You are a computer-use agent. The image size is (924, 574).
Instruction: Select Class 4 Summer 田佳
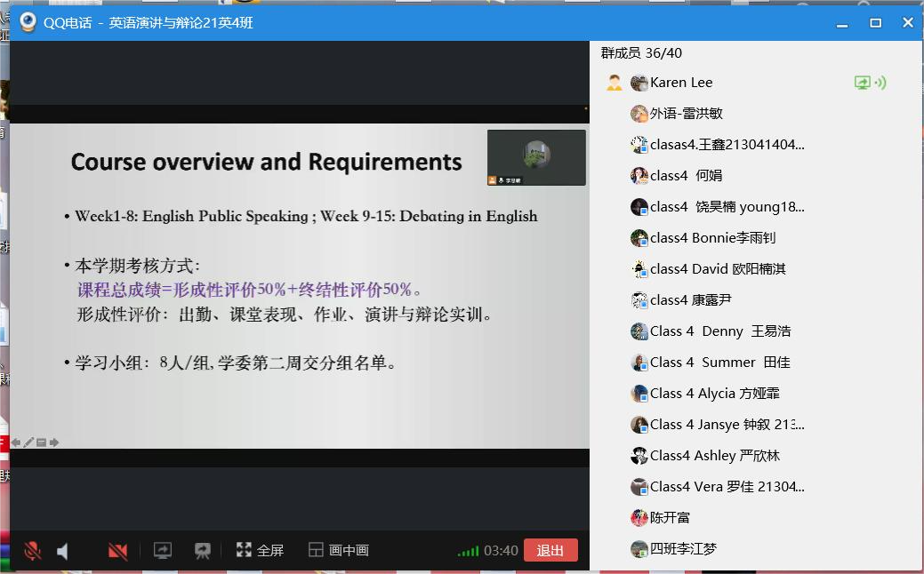point(719,363)
